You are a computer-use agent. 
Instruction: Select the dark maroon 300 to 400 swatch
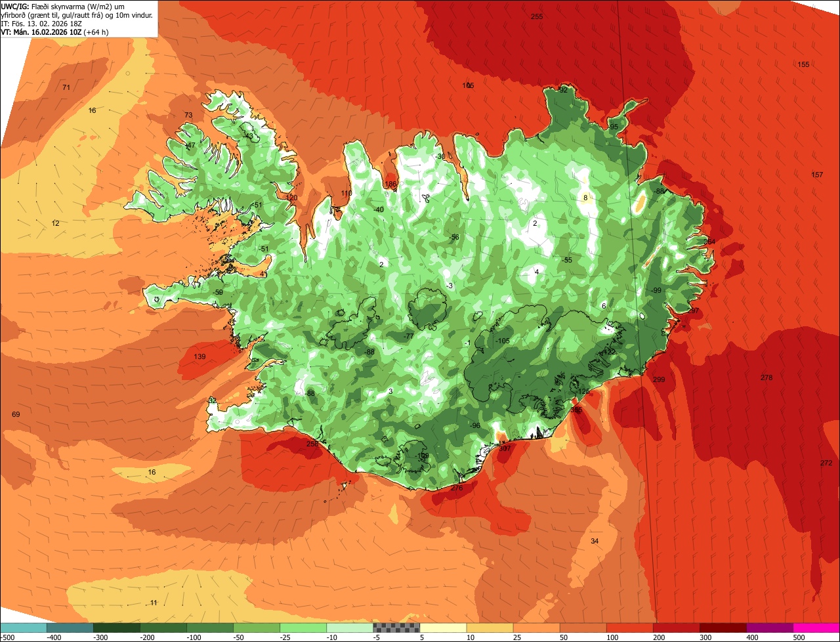[723, 628]
